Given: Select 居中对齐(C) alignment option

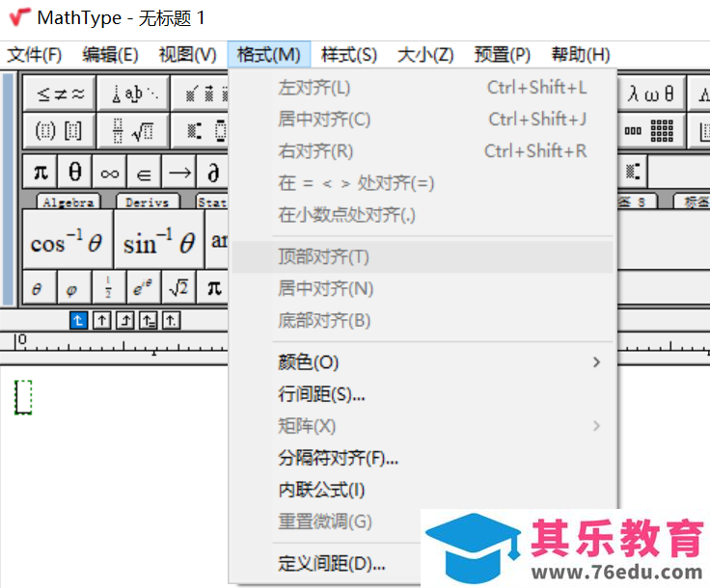Looking at the screenshot, I should (x=423, y=120).
